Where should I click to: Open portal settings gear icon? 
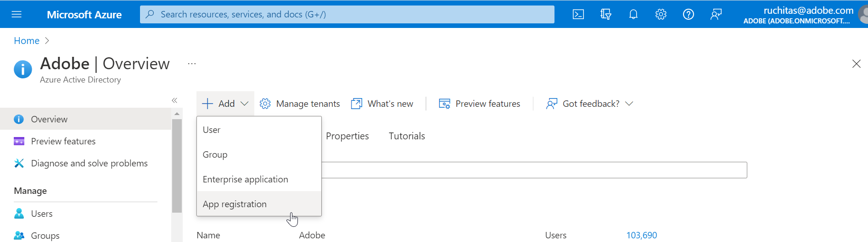click(x=661, y=14)
